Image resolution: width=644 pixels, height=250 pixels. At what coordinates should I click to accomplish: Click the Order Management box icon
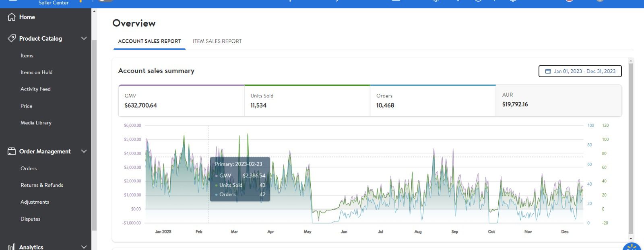coord(12,151)
